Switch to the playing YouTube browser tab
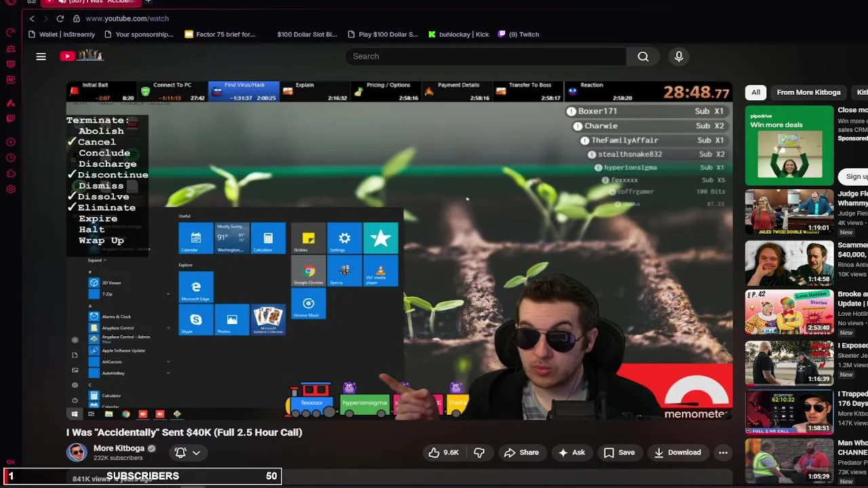The width and height of the screenshot is (868, 488). coord(92,2)
